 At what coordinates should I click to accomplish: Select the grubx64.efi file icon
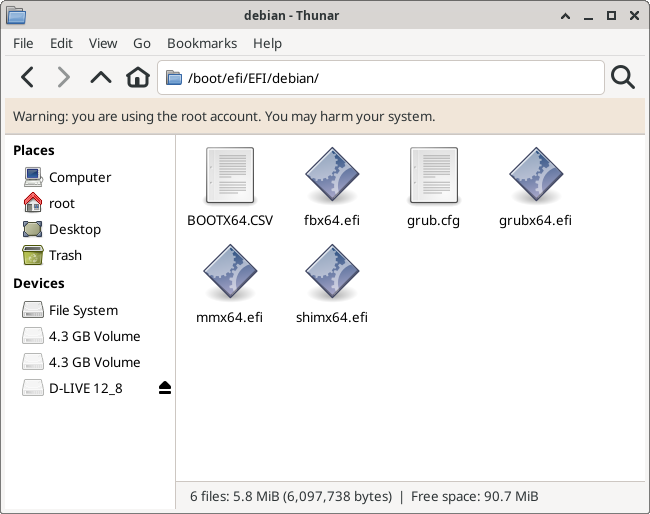pyautogui.click(x=536, y=175)
